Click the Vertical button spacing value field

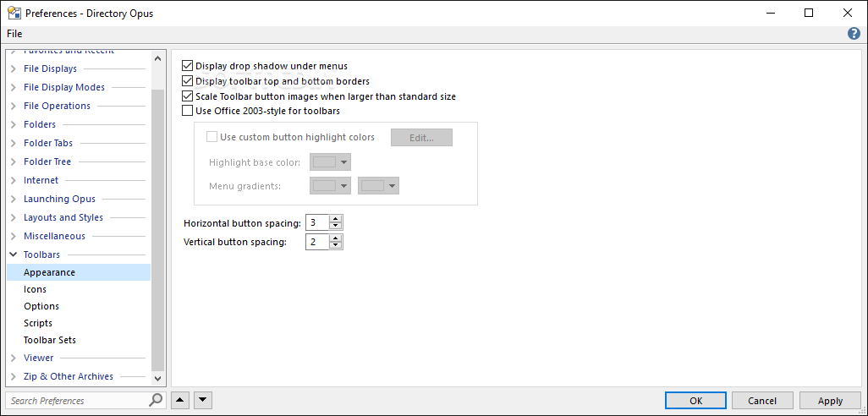317,242
